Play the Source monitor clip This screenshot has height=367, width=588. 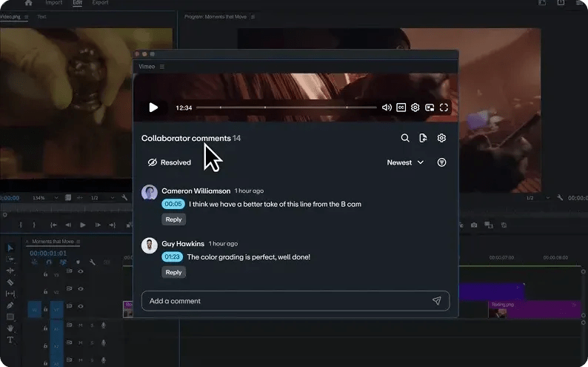83,225
